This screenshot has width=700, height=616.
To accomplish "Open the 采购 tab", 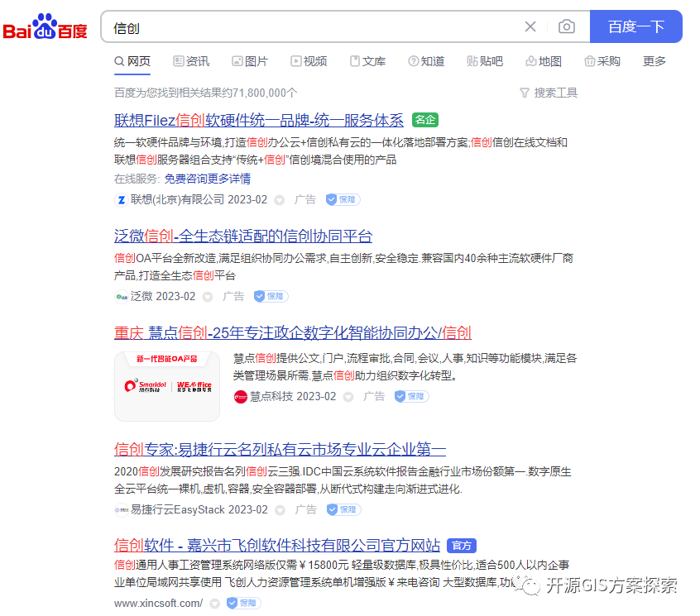I will [x=602, y=61].
